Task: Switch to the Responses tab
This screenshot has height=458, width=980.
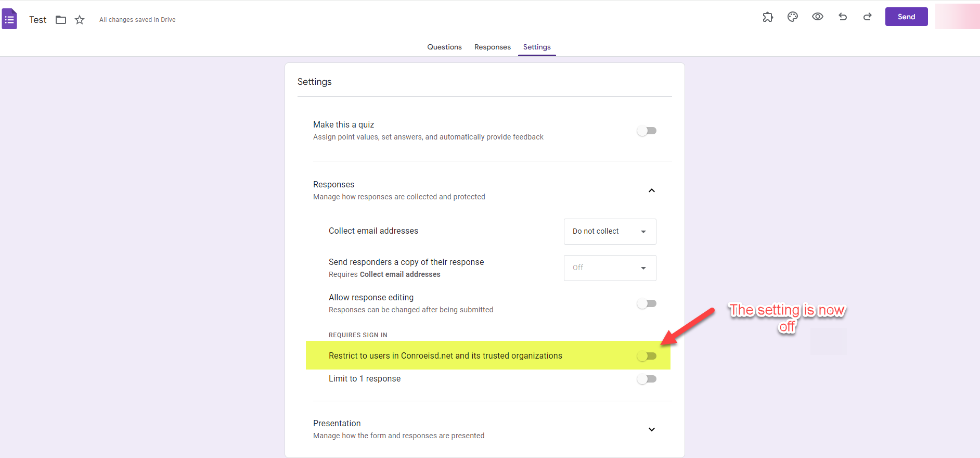Action: click(492, 47)
